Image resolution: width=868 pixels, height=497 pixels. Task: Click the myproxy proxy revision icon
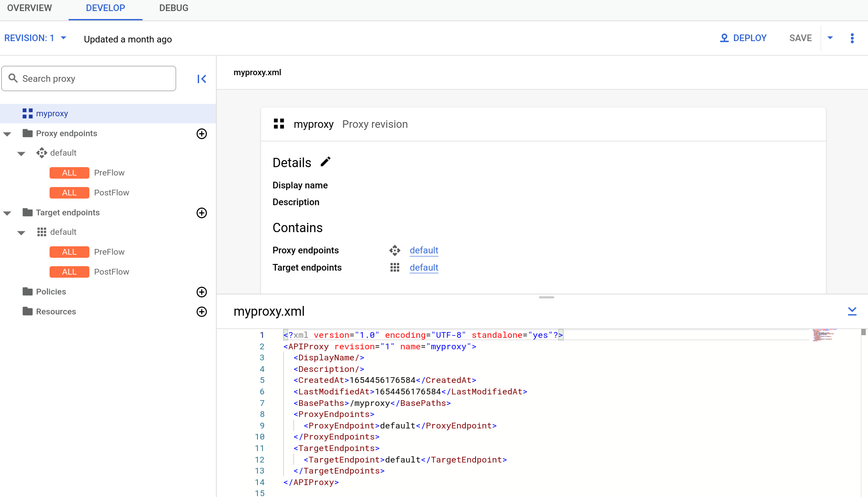[x=279, y=124]
